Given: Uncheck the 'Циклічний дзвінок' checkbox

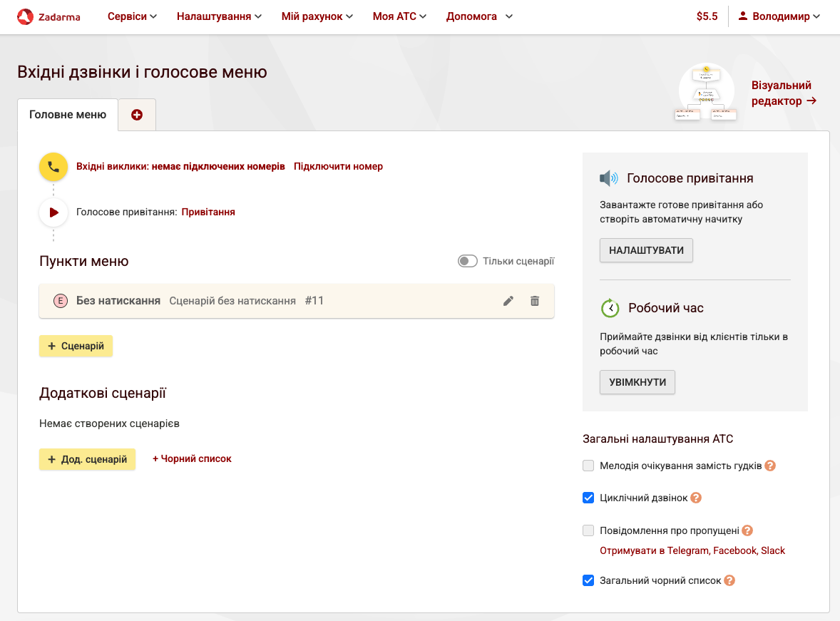Looking at the screenshot, I should click(x=588, y=498).
